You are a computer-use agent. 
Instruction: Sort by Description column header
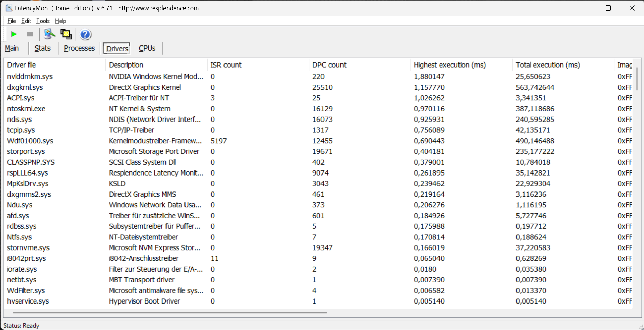(x=156, y=65)
